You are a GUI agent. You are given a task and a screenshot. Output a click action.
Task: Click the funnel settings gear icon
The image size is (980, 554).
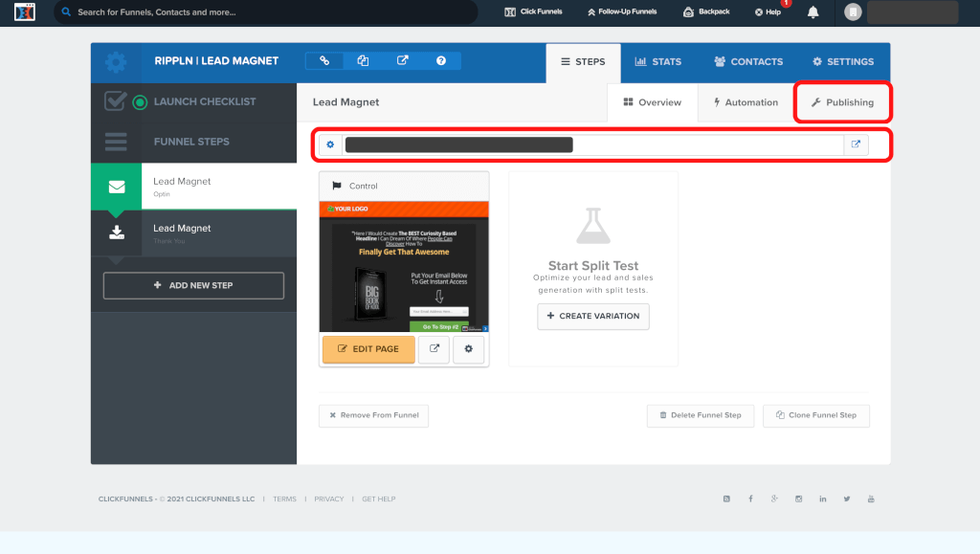116,62
